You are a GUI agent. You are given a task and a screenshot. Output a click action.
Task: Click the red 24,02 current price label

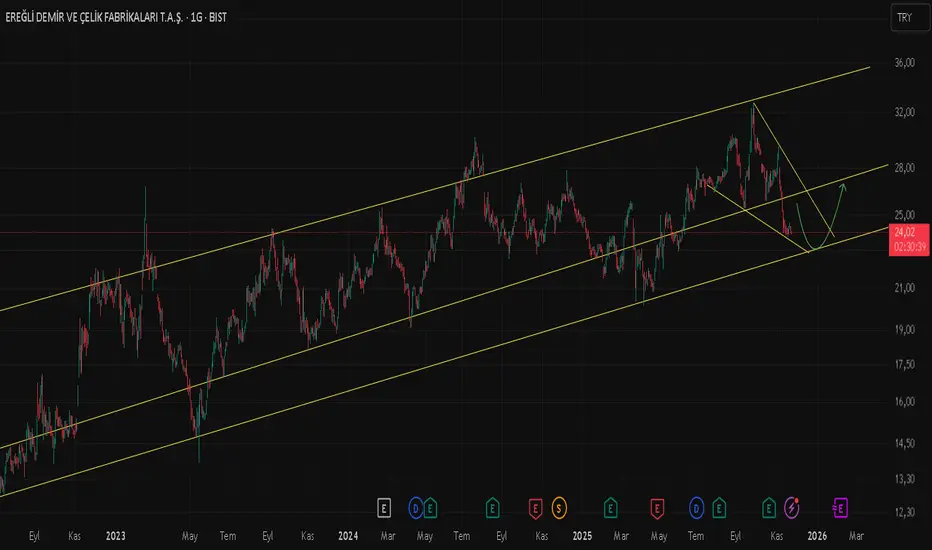pyautogui.click(x=903, y=232)
